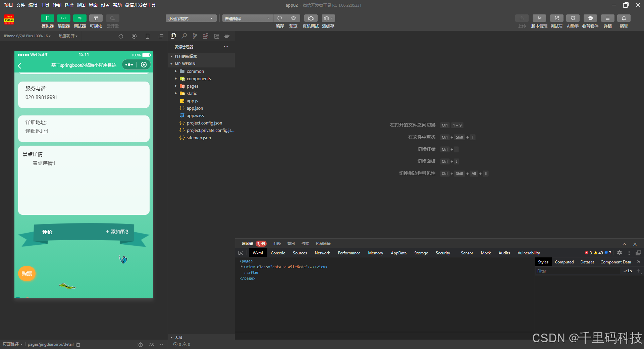Open the 普通编译 compile mode dropdown
Screen dimensions: 644x349
click(248, 18)
